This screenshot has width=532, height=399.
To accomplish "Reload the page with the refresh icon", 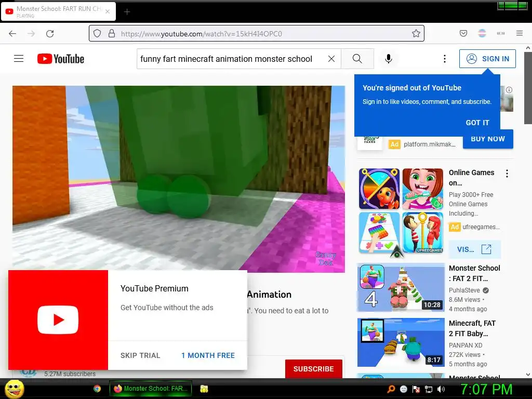I will (50, 34).
